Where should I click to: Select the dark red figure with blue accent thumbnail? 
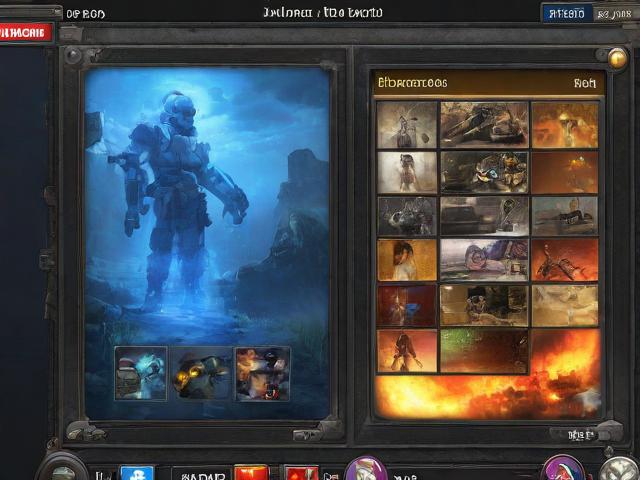click(x=407, y=306)
